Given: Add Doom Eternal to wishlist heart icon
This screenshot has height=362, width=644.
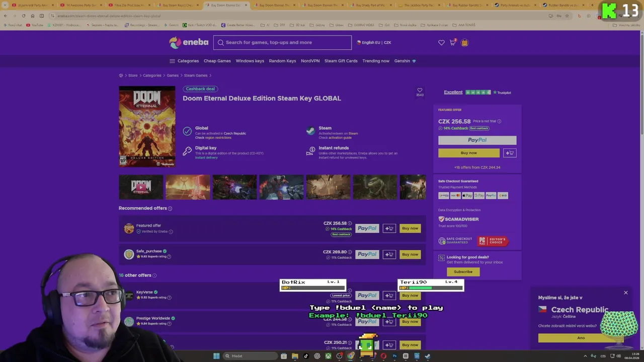Looking at the screenshot, I should click(x=420, y=90).
